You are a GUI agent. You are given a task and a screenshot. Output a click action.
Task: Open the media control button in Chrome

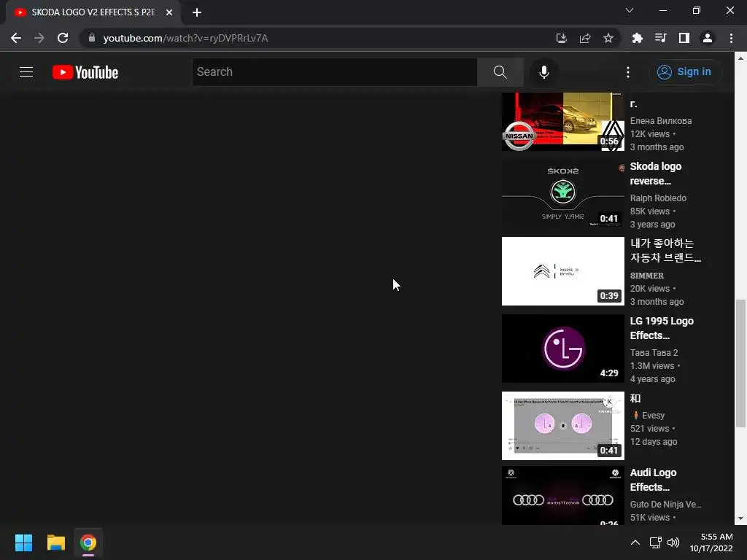pos(660,38)
